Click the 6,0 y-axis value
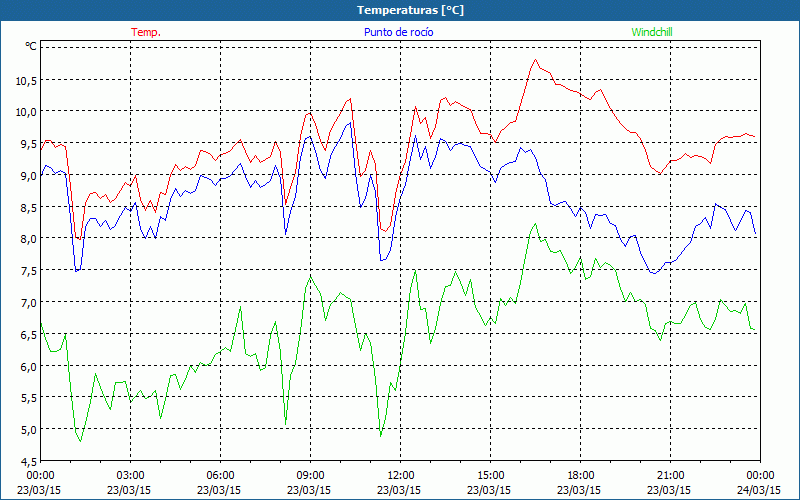The image size is (800, 500). tap(28, 366)
